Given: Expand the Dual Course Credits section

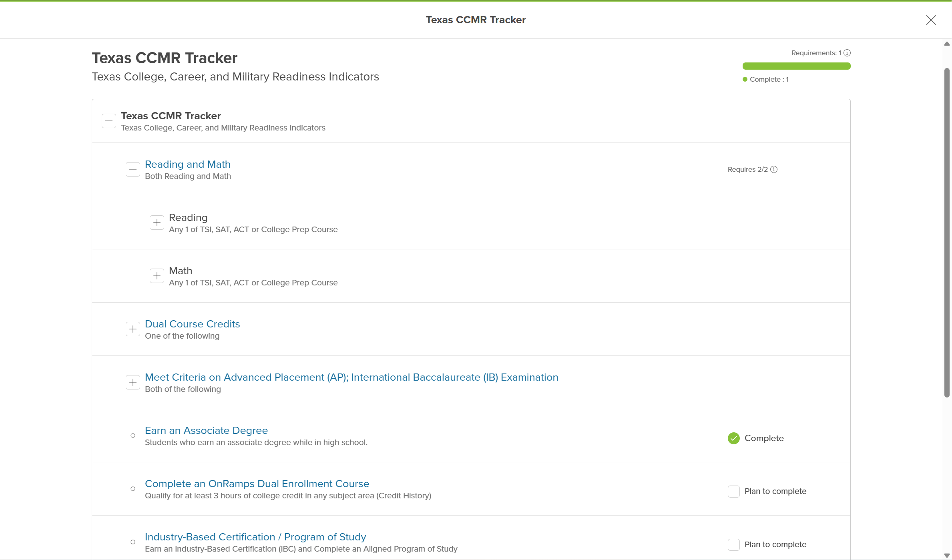Looking at the screenshot, I should coord(133,329).
